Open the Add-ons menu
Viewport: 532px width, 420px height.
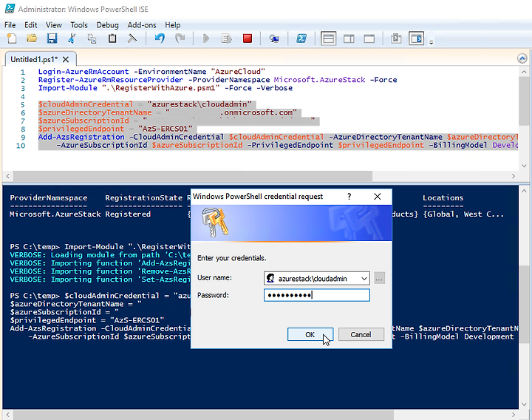pyautogui.click(x=142, y=25)
